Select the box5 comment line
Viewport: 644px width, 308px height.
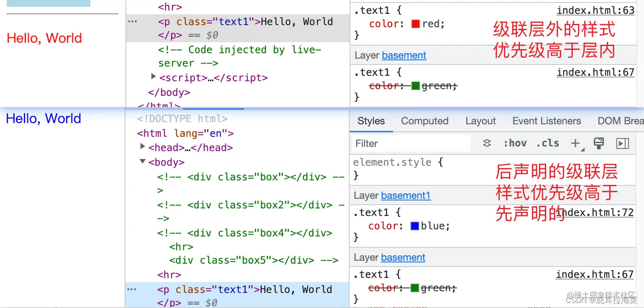(x=254, y=260)
